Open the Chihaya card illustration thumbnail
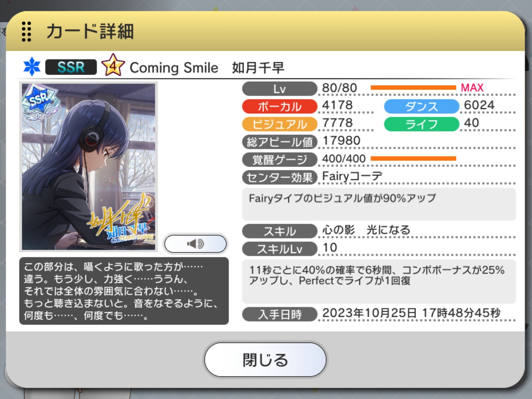The image size is (532, 399). pyautogui.click(x=88, y=167)
